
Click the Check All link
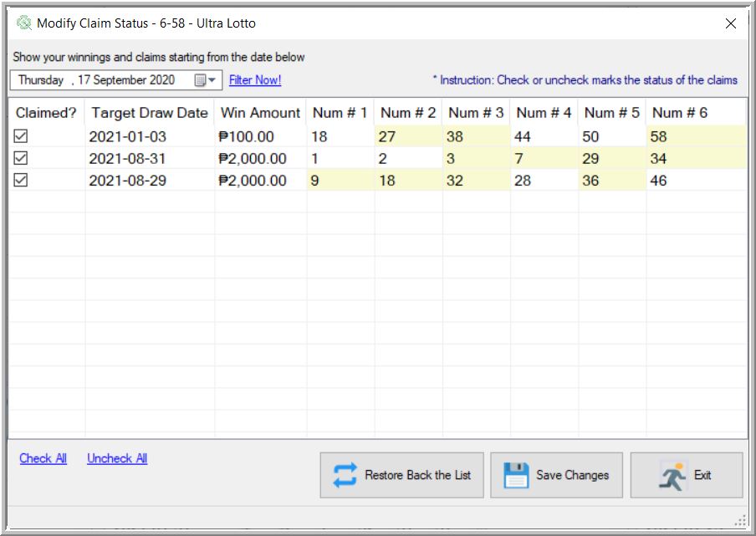43,458
